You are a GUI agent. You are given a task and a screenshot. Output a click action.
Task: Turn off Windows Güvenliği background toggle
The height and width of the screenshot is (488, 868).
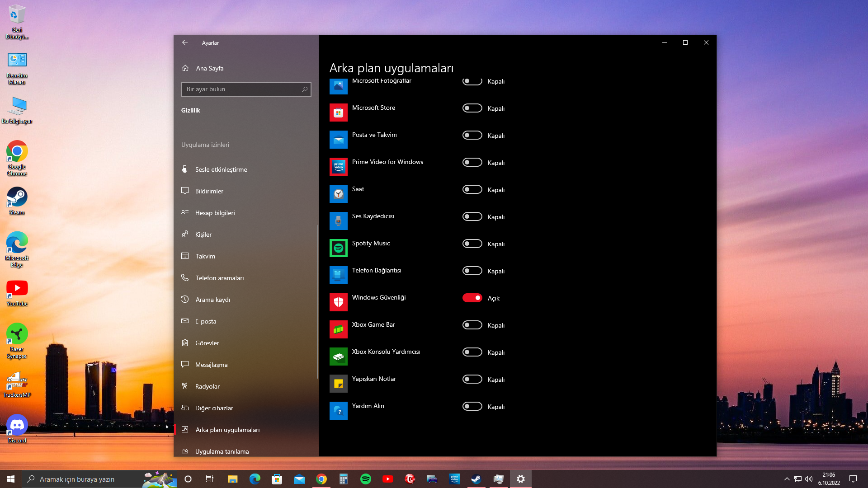coord(472,298)
